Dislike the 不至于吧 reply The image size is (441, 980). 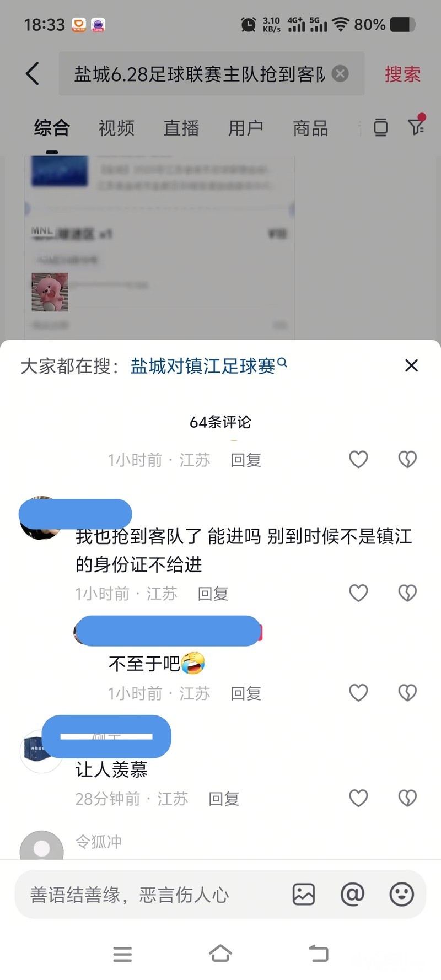(407, 693)
